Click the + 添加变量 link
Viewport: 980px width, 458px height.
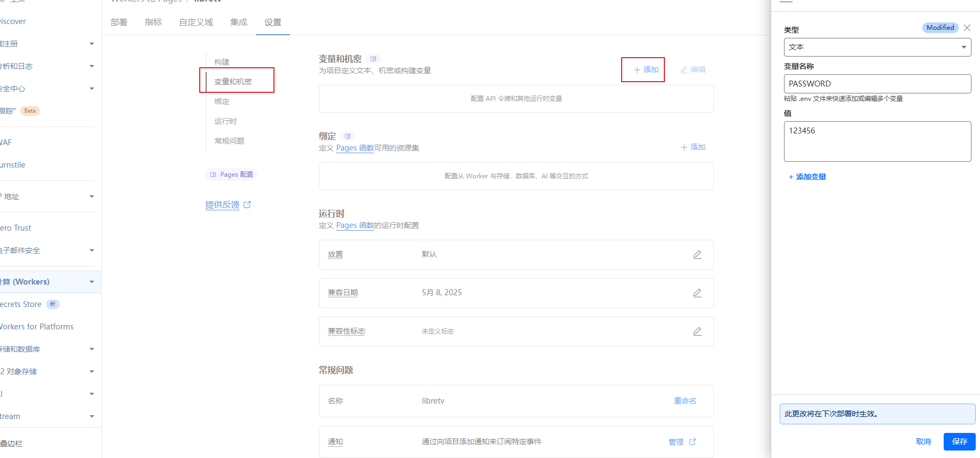[x=807, y=177]
